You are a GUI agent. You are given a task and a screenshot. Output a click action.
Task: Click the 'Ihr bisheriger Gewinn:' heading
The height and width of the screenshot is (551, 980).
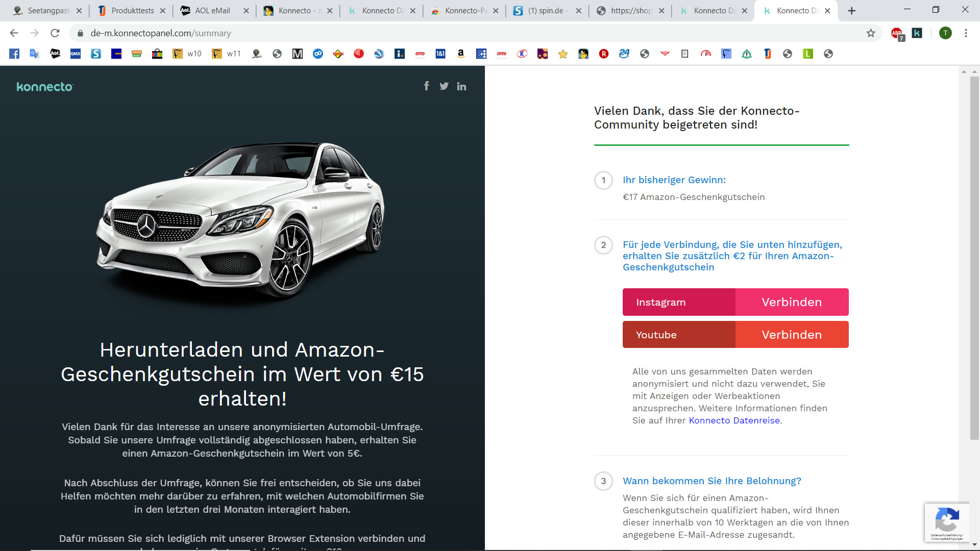point(674,180)
